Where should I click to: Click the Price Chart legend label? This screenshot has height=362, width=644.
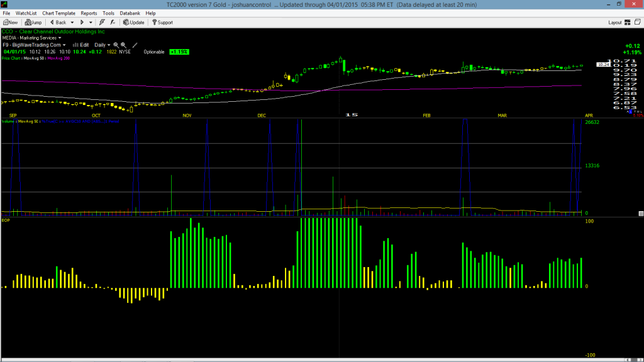(x=11, y=58)
